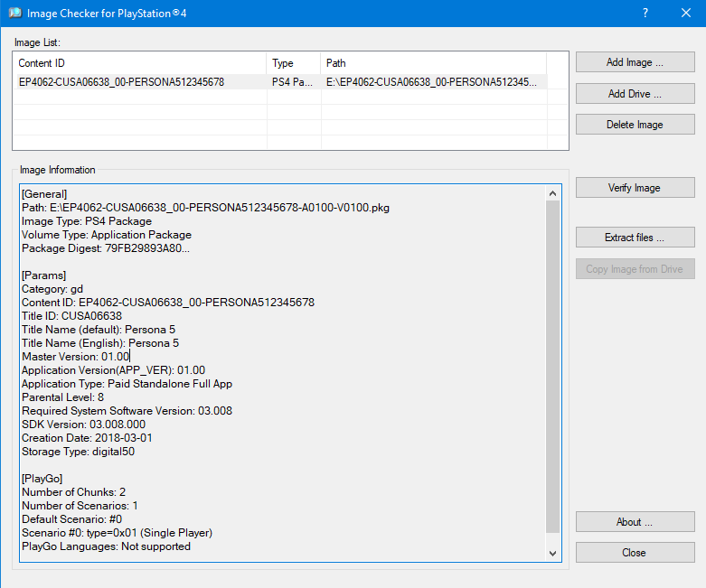The width and height of the screenshot is (706, 588).
Task: Click the Path column header
Action: point(434,63)
